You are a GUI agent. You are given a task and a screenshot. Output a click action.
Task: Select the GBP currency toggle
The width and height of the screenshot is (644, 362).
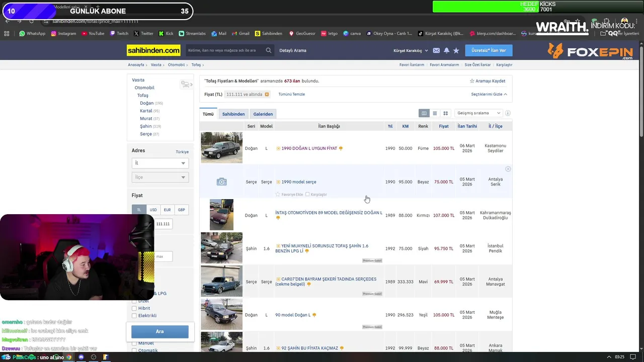pyautogui.click(x=181, y=210)
